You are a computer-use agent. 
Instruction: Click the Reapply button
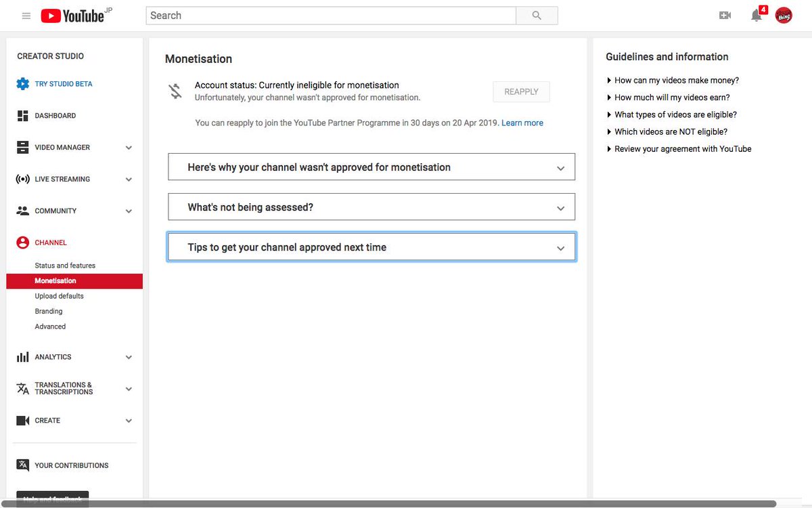click(x=521, y=91)
